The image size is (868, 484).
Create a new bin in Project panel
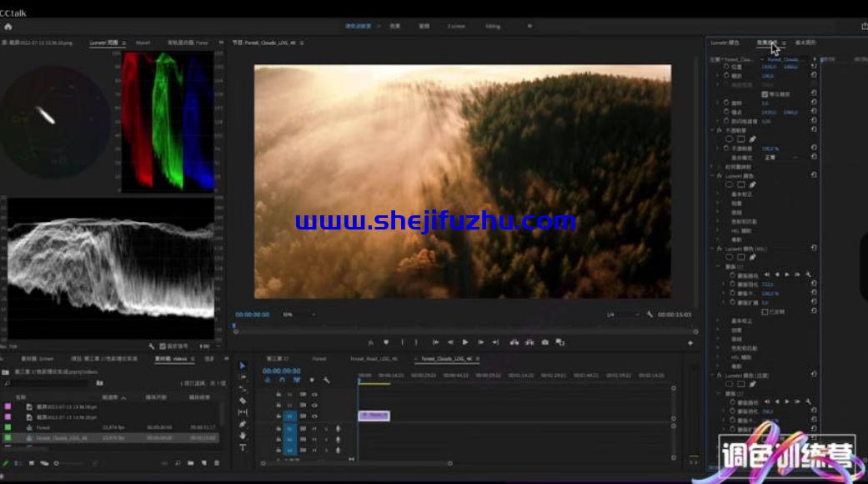pyautogui.click(x=190, y=463)
